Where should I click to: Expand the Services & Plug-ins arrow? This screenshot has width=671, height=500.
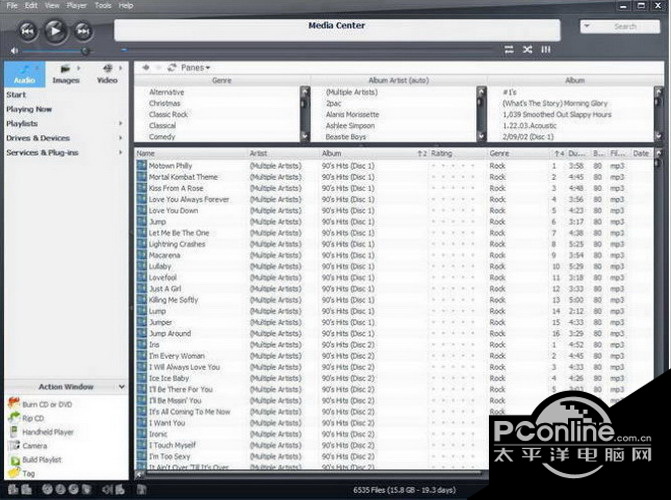121,152
